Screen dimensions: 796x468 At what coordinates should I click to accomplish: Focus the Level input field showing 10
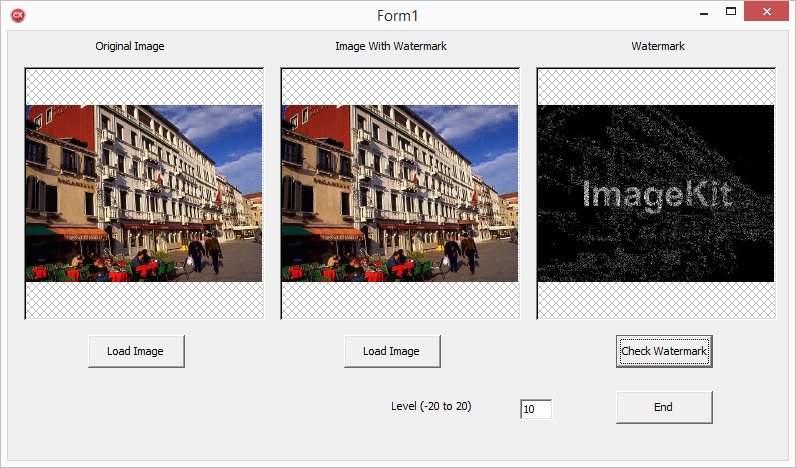point(536,409)
